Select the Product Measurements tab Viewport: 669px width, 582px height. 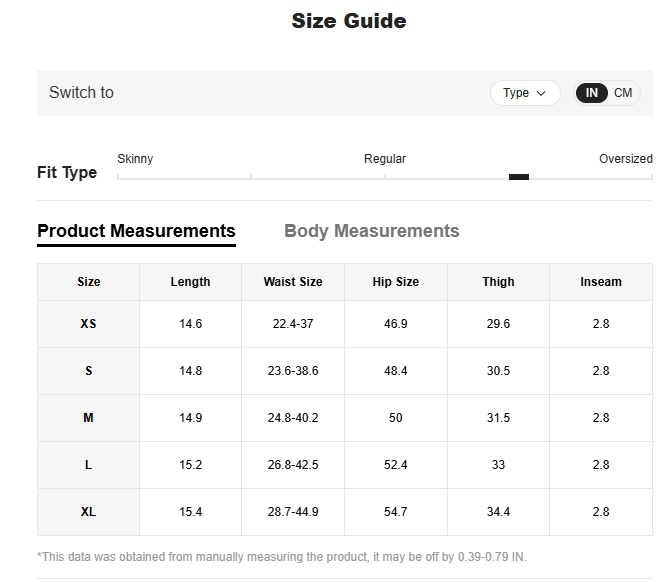(x=136, y=231)
